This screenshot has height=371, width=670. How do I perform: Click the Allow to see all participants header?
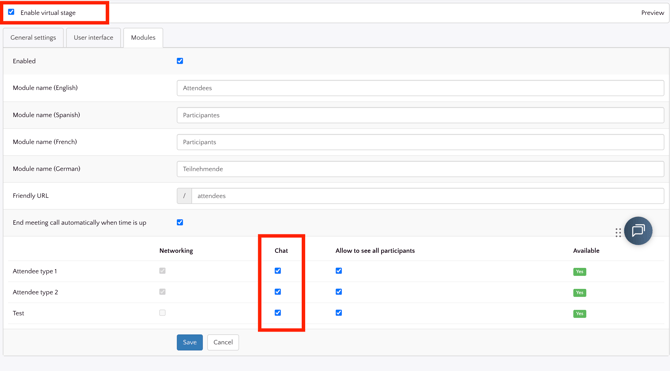pos(375,250)
